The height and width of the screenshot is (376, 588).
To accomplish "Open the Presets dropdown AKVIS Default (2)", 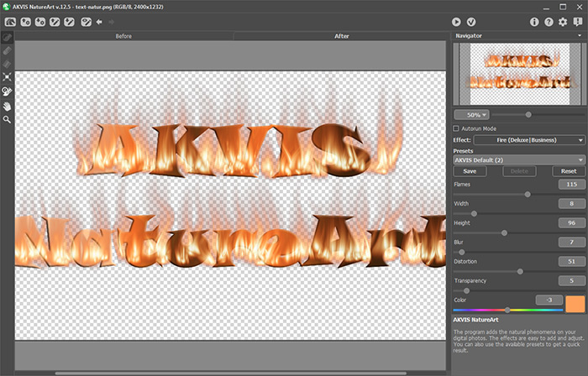I will [x=519, y=160].
